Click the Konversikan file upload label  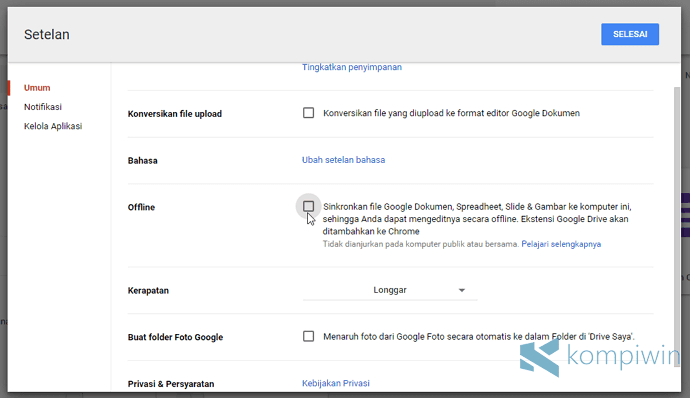[175, 114]
